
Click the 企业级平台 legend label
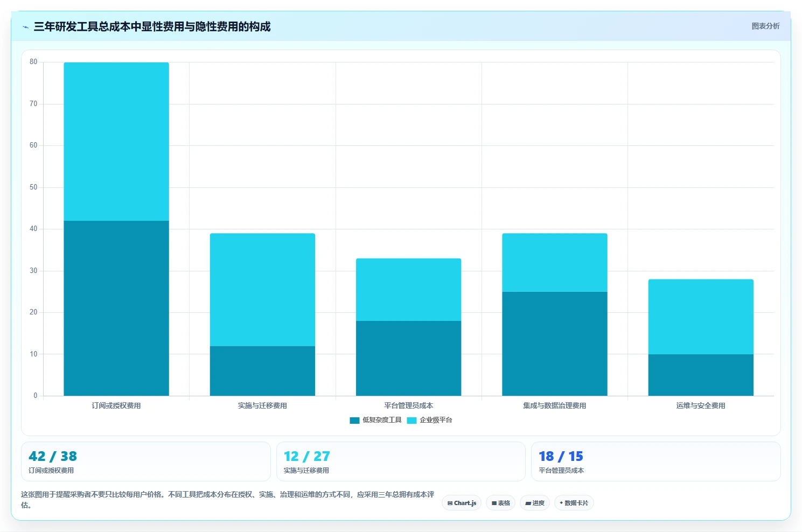coord(436,420)
